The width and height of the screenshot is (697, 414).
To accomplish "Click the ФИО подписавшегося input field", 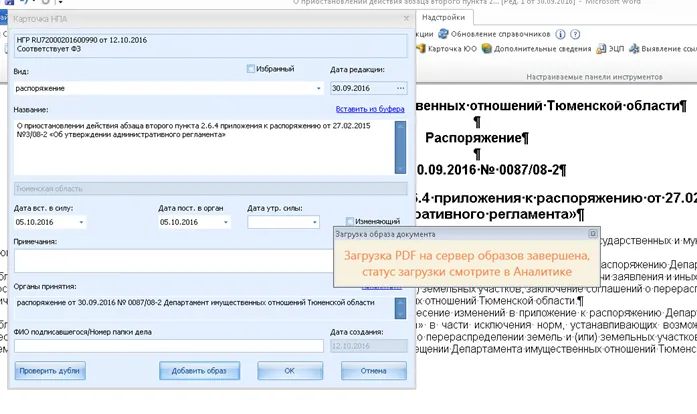I will 169,346.
